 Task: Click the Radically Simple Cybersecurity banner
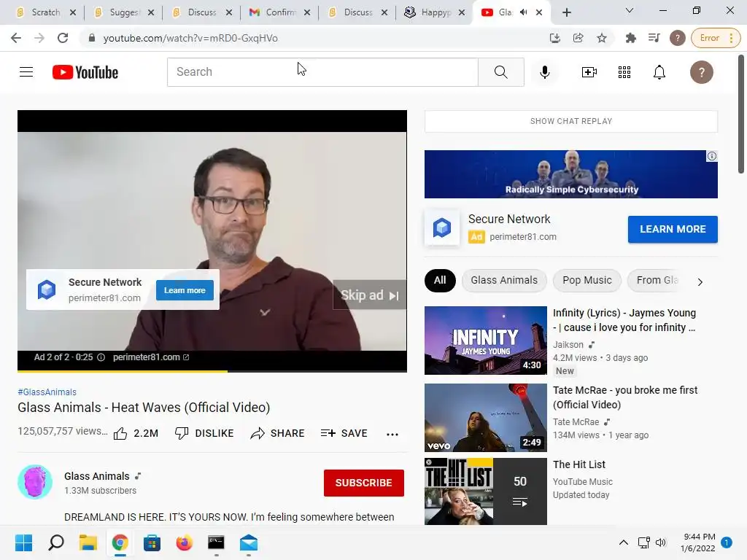570,174
